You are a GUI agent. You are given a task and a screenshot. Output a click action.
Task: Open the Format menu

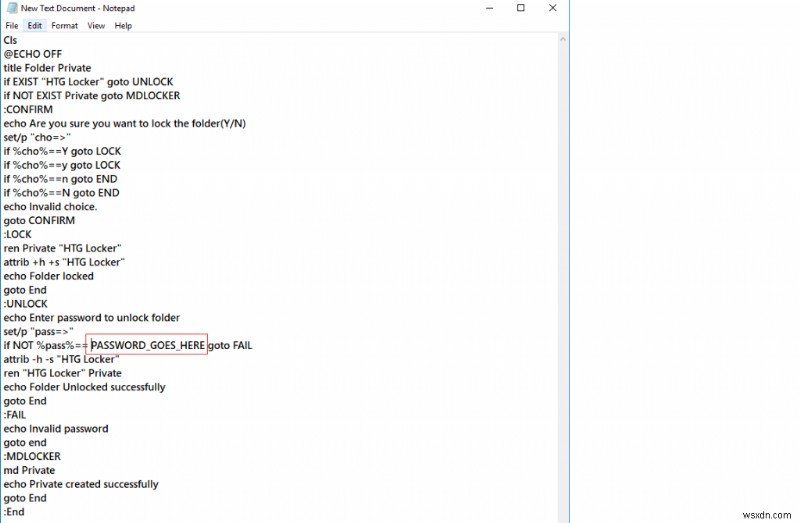(x=64, y=26)
